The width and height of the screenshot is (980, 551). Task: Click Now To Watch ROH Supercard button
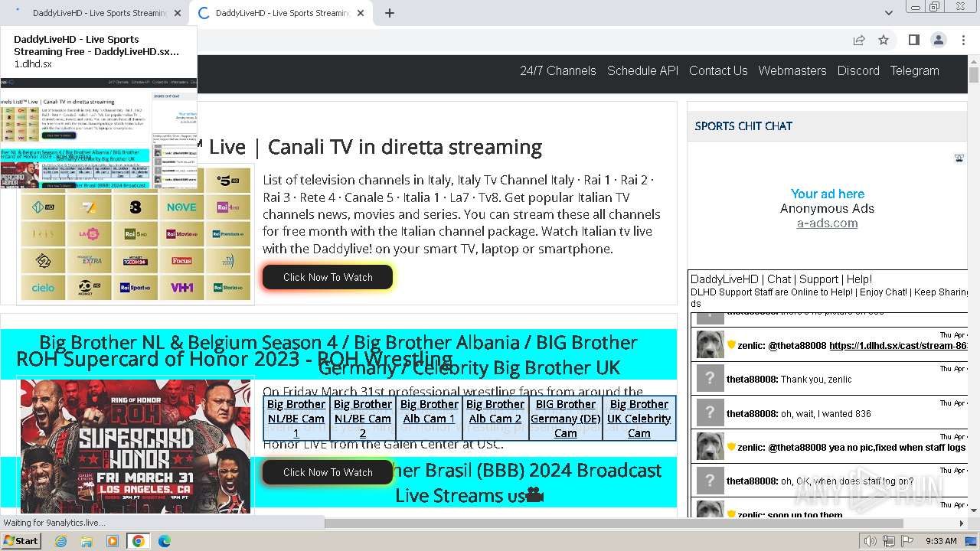[328, 472]
